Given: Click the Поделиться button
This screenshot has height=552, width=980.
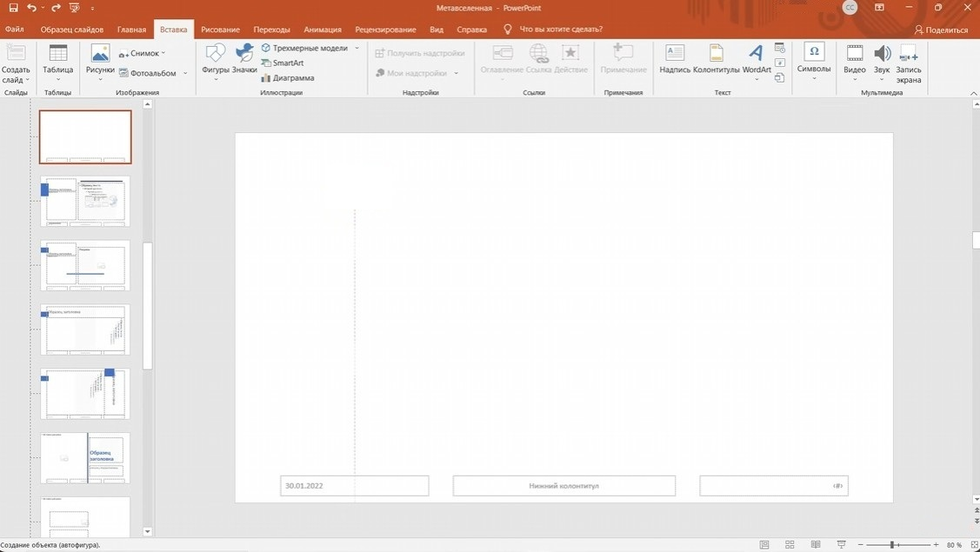Looking at the screenshot, I should pos(941,30).
